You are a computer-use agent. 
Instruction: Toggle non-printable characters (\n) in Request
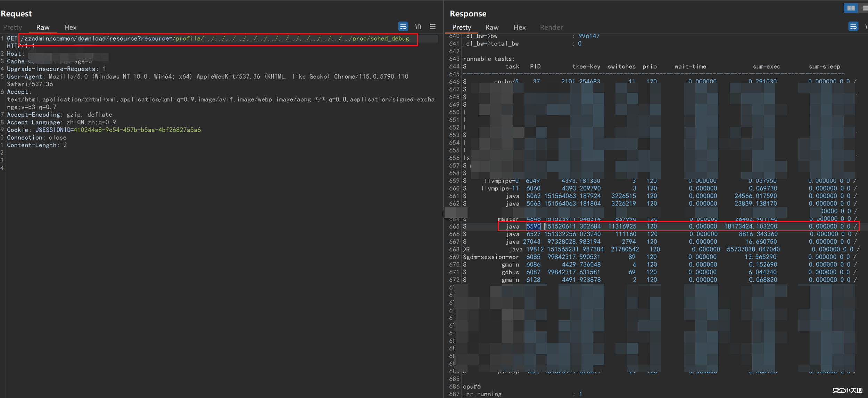(x=418, y=26)
